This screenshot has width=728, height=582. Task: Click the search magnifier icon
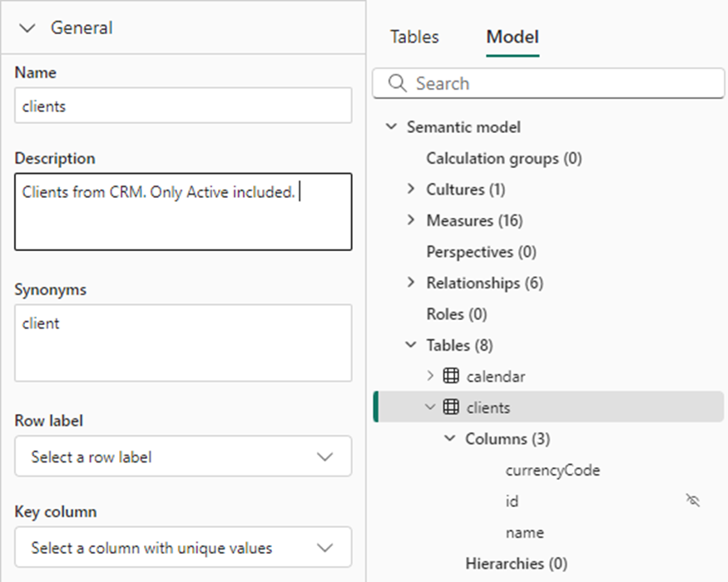click(398, 83)
